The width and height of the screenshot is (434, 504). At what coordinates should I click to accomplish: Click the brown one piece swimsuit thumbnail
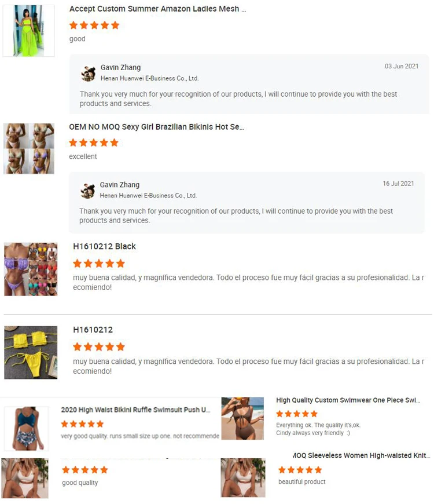coord(242,418)
